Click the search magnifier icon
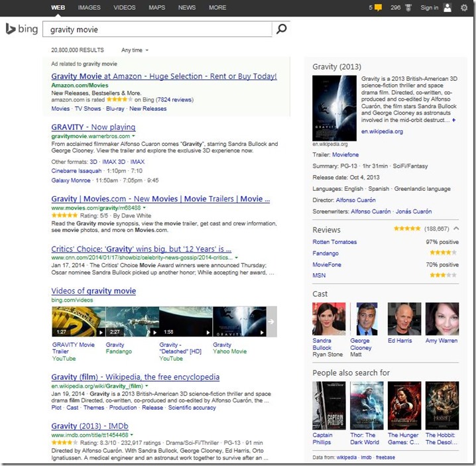This screenshot has width=476, height=466. 281,29
